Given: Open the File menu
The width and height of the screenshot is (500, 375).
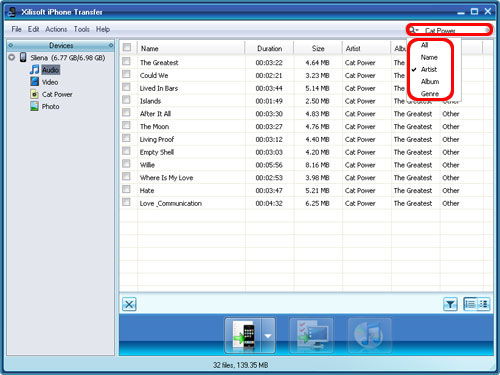Looking at the screenshot, I should coord(16,29).
